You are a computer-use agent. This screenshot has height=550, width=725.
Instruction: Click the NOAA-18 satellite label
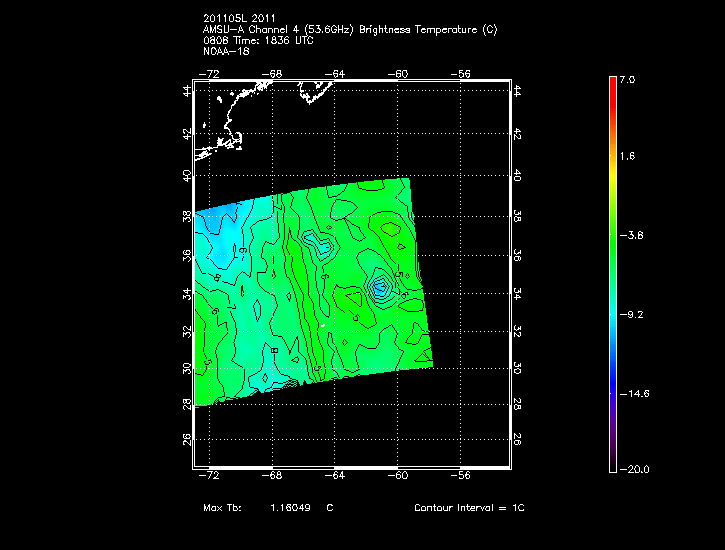(x=225, y=52)
